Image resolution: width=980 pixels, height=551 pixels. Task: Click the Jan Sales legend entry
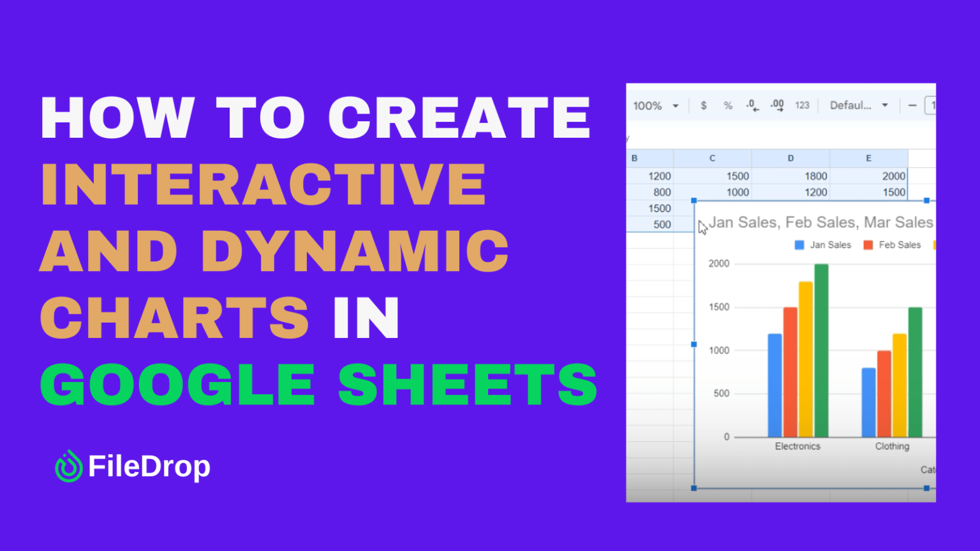[x=823, y=245]
